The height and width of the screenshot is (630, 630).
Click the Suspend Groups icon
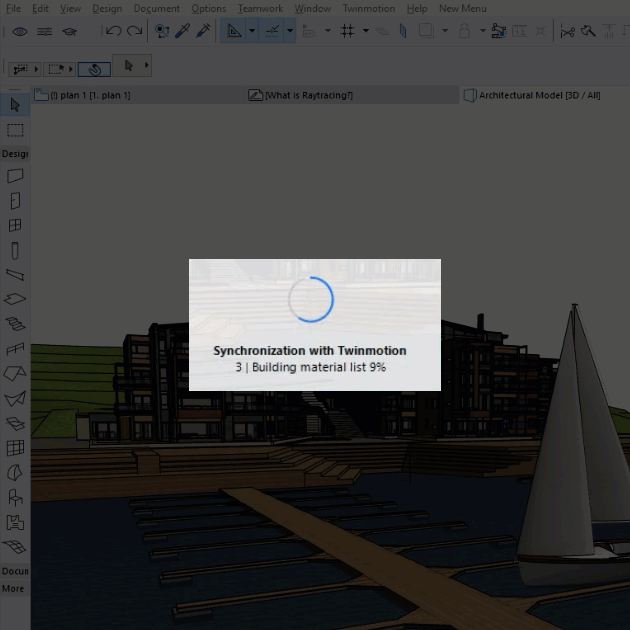[499, 31]
